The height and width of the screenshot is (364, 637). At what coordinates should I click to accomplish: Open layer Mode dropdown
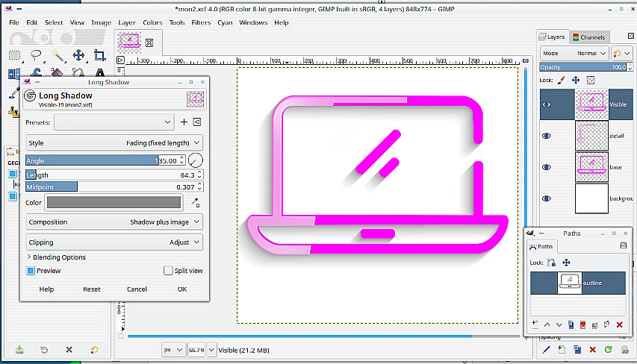pos(574,53)
